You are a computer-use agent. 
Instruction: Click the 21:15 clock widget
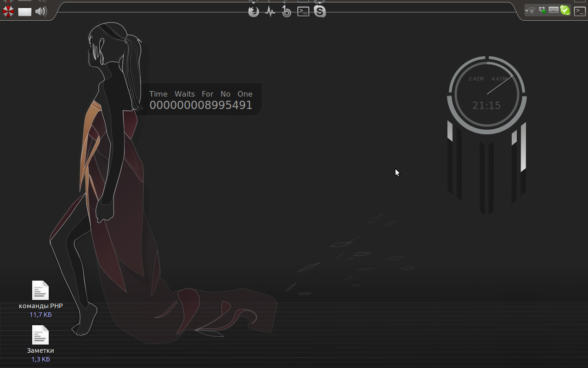pyautogui.click(x=486, y=105)
